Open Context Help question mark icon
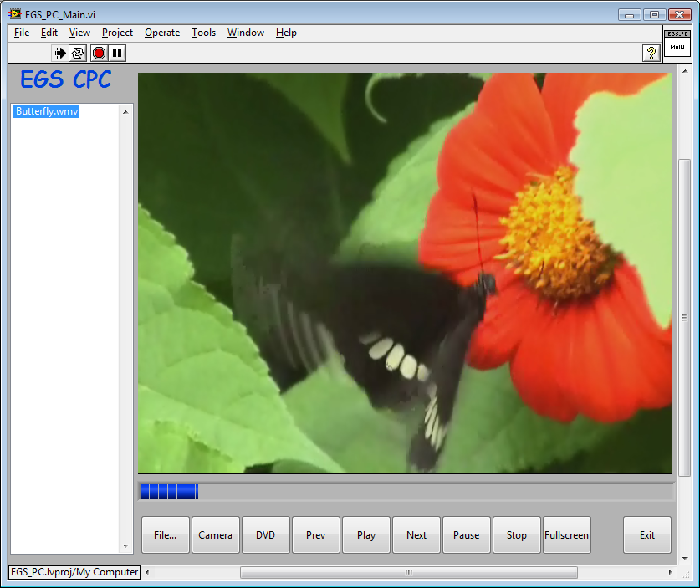Viewport: 700px width, 588px height. 651,54
